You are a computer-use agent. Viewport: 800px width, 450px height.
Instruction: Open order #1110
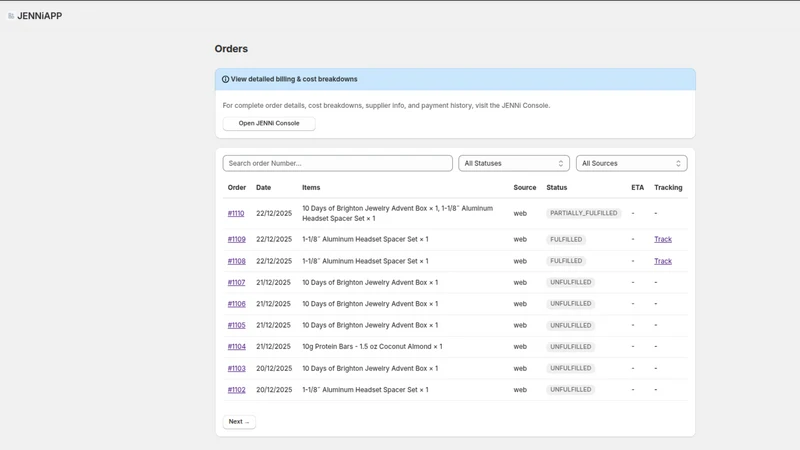tap(236, 213)
